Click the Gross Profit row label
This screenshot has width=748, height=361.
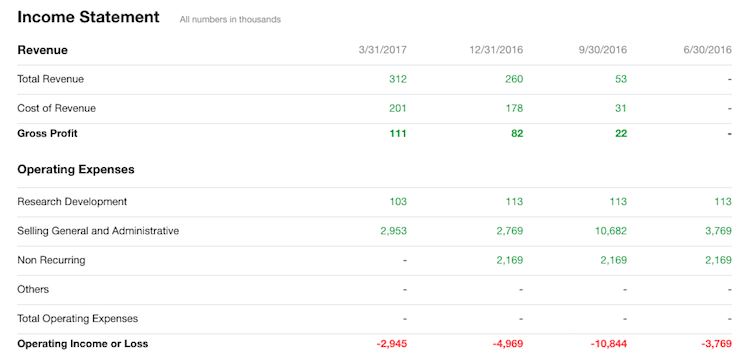pyautogui.click(x=47, y=134)
